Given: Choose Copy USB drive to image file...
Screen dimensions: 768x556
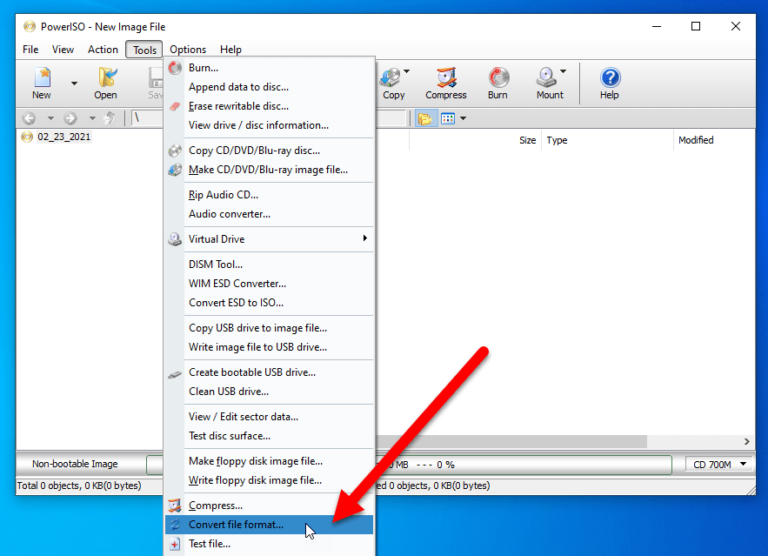Looking at the screenshot, I should coord(269,328).
